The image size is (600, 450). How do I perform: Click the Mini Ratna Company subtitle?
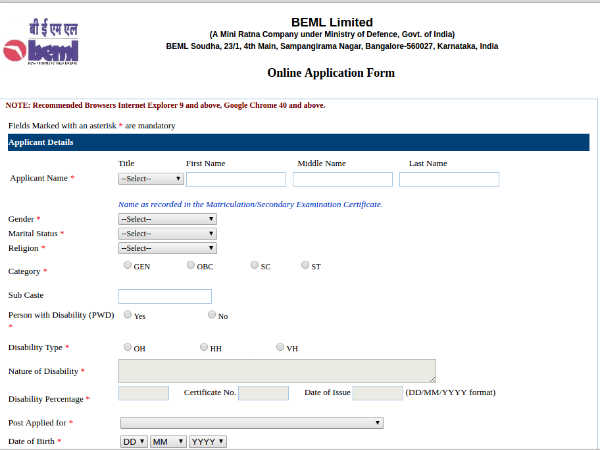click(332, 34)
